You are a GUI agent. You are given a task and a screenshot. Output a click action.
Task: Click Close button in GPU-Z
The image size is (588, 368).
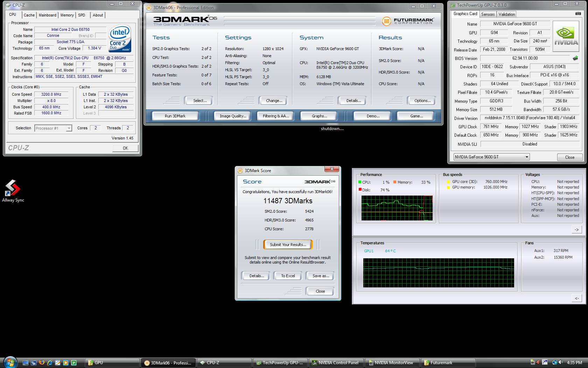(x=569, y=157)
